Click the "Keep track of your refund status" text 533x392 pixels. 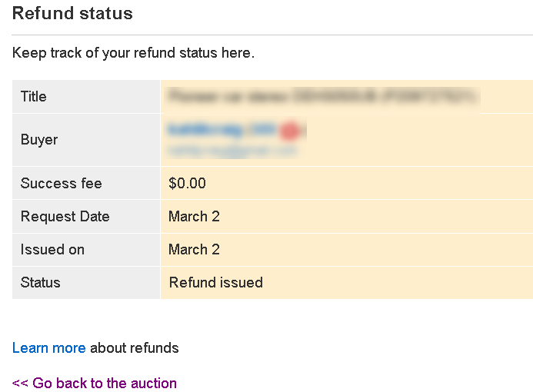pos(133,54)
